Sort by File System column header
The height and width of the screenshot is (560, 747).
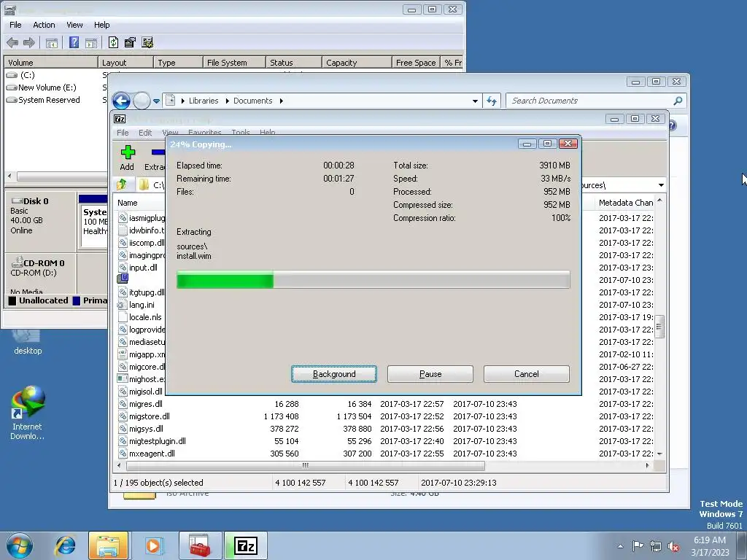(234, 63)
